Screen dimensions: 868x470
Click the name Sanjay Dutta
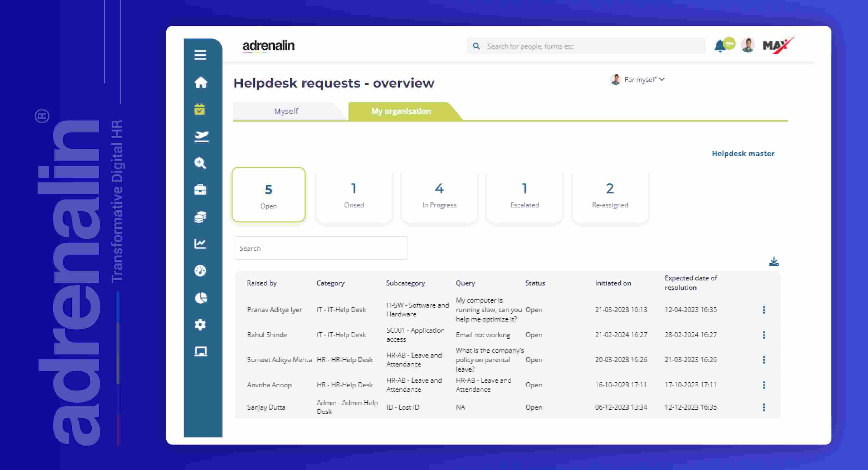pos(266,407)
